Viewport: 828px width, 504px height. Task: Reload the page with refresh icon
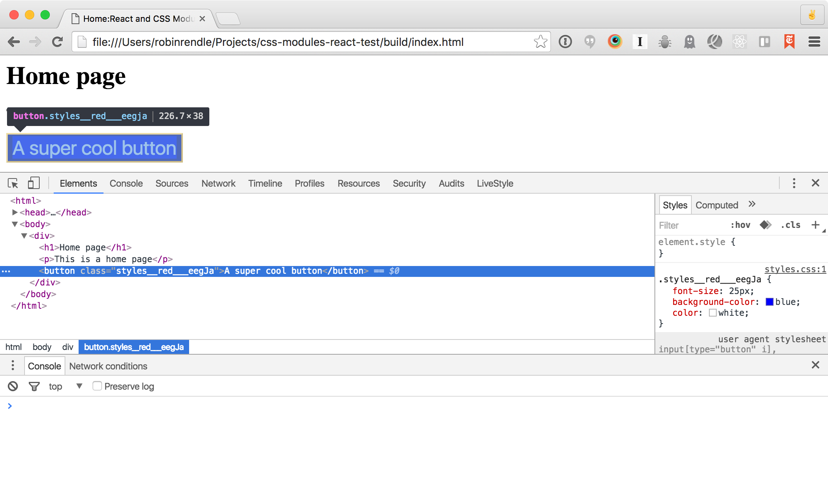(58, 42)
